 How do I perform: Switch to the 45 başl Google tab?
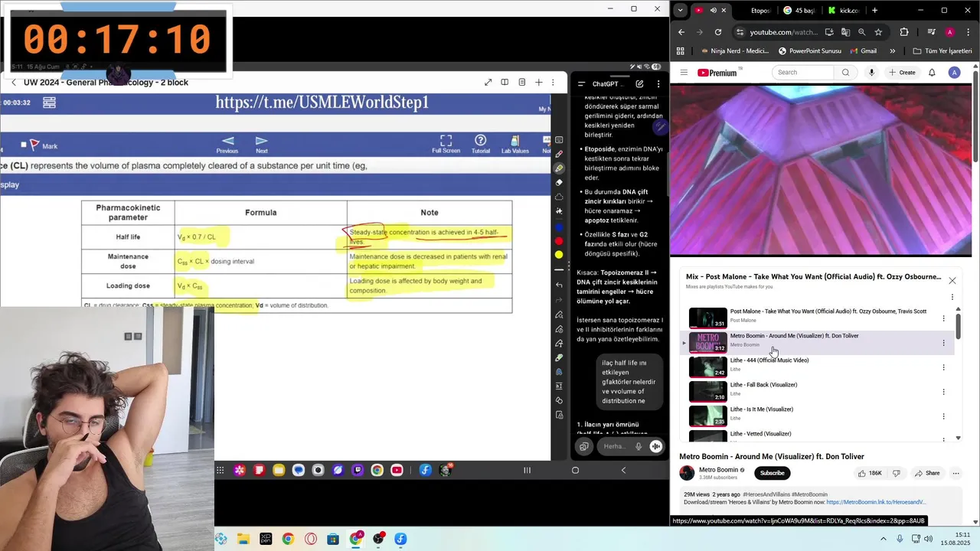click(799, 10)
